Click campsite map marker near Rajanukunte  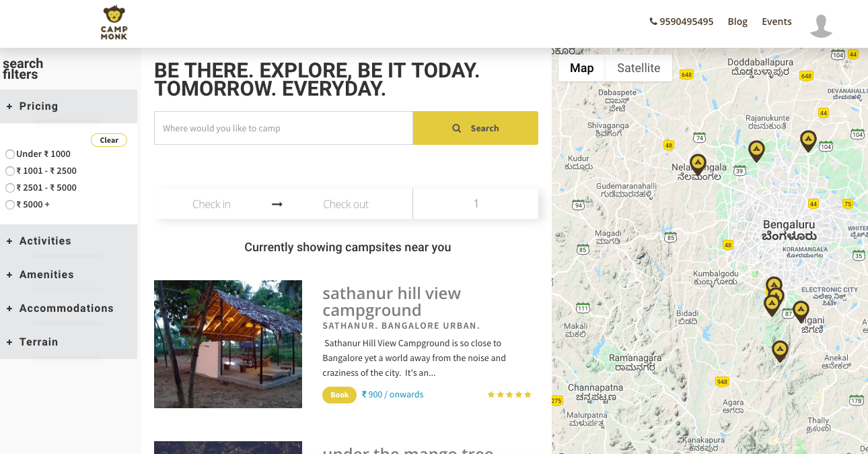[756, 150]
